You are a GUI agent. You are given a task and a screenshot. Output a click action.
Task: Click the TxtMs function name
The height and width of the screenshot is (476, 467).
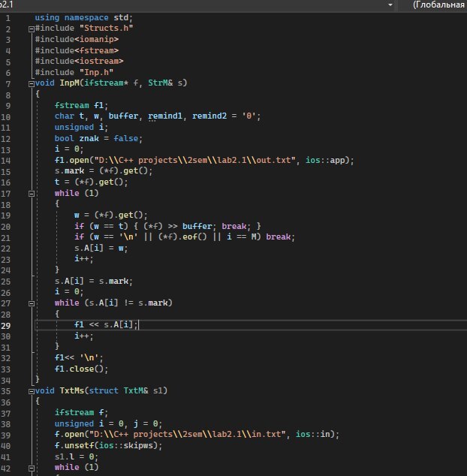(71, 390)
